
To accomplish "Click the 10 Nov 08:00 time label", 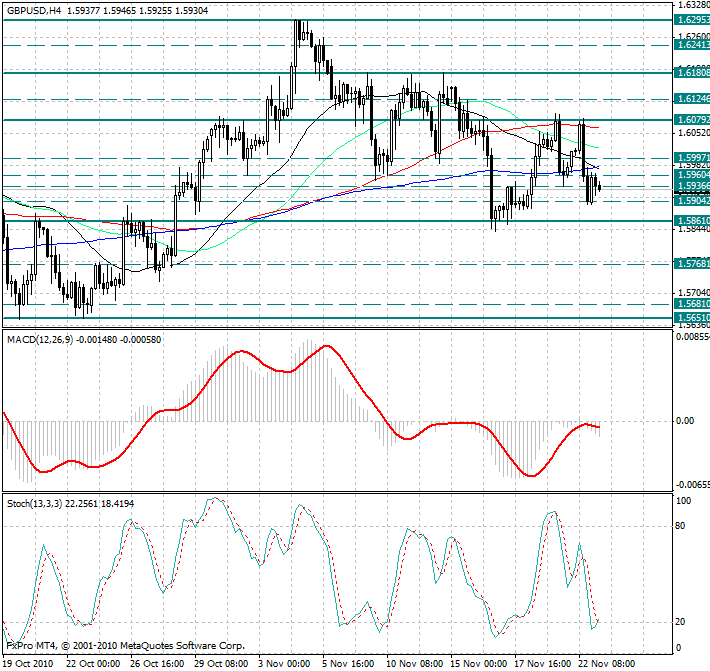I will [x=415, y=664].
